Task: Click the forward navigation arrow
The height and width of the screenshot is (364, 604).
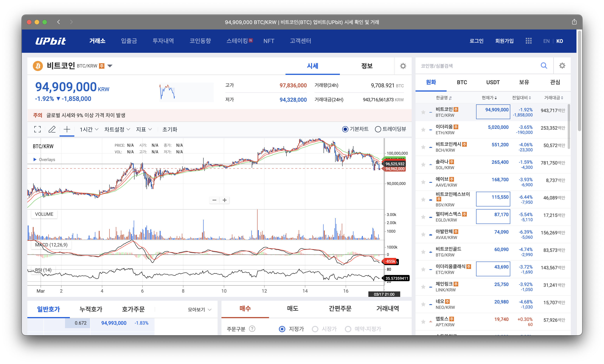Action: (x=71, y=22)
